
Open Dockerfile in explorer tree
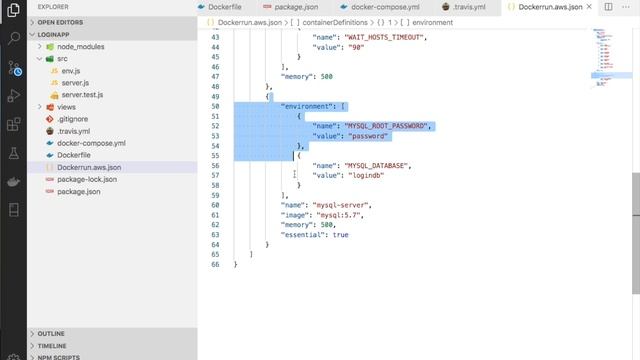(74, 155)
